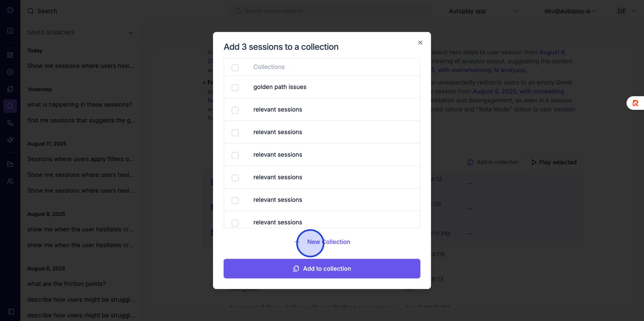Viewport: 644px width, 321px height.
Task: Toggle the sidebar panel collapse icon
Action: (11, 312)
